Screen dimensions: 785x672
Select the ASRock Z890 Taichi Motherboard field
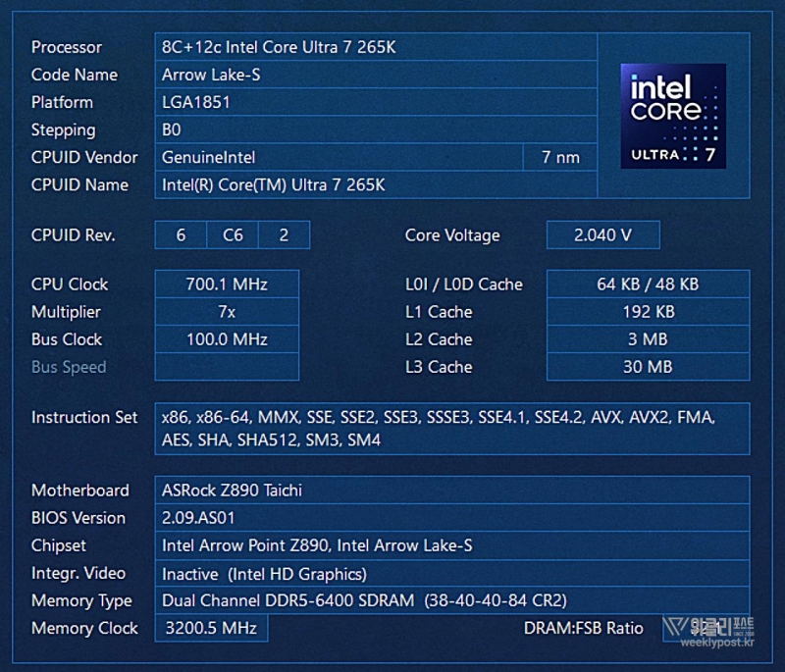[x=451, y=491]
